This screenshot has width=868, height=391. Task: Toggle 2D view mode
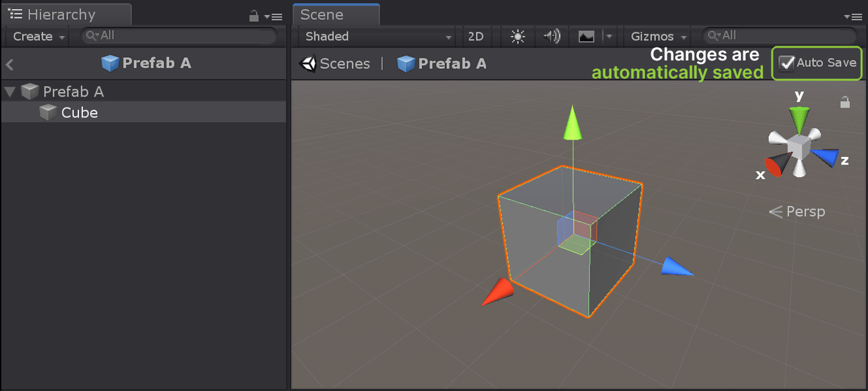click(x=476, y=37)
